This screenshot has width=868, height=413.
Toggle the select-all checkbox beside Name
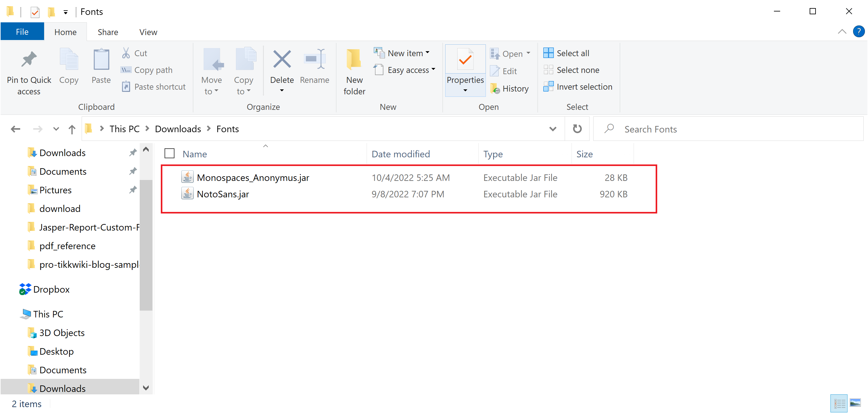tap(170, 154)
